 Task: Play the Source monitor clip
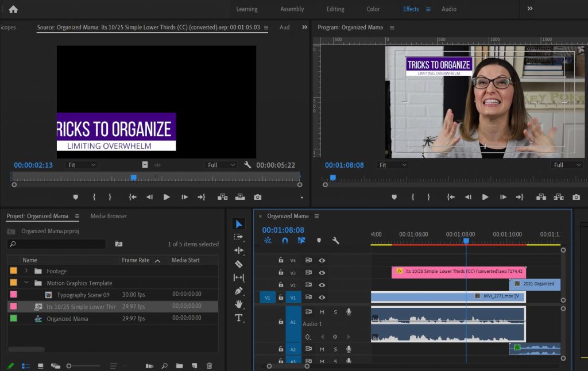tap(167, 197)
